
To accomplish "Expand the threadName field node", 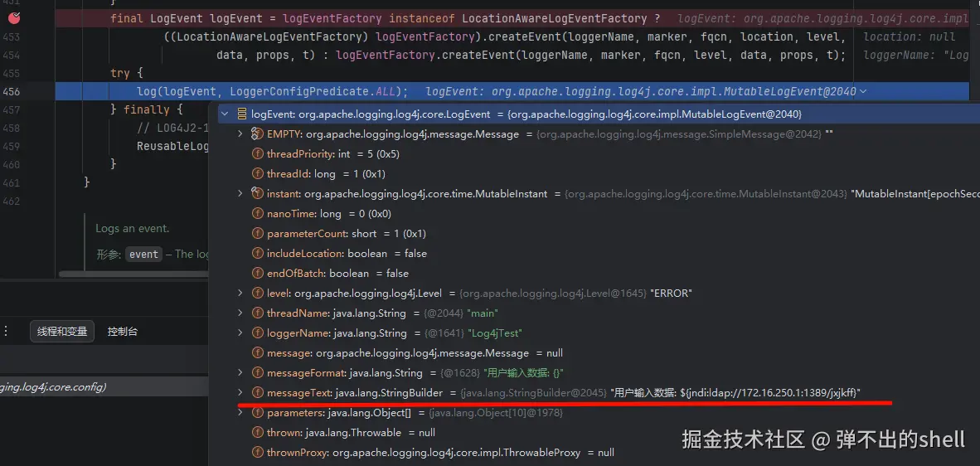I will [240, 313].
